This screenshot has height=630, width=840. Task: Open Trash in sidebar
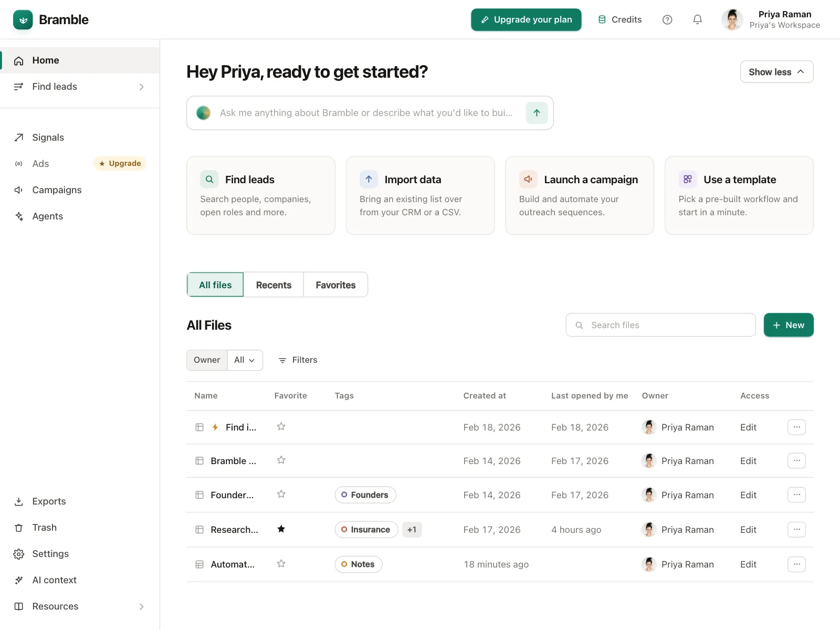pos(80,528)
